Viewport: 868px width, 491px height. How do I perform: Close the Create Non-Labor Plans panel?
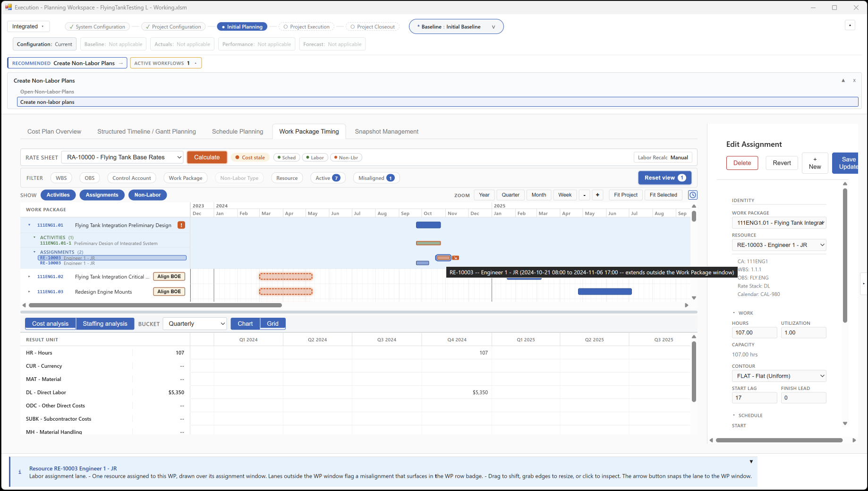[854, 81]
